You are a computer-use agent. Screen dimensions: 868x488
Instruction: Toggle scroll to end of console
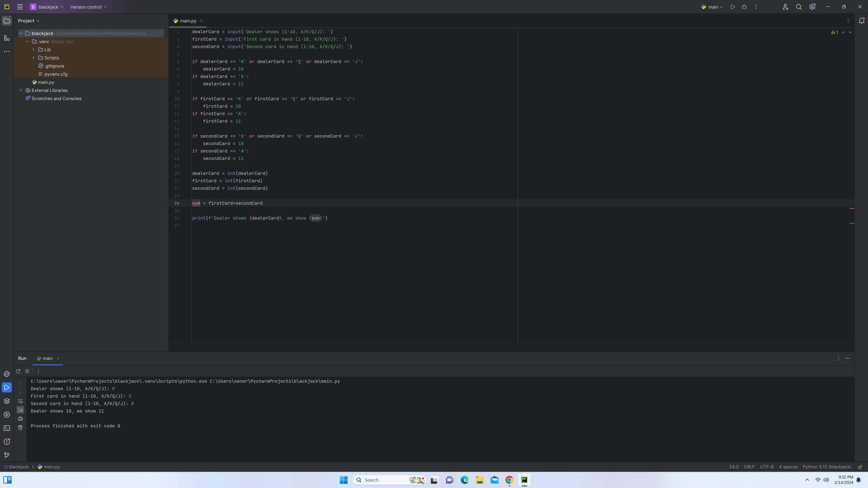pyautogui.click(x=20, y=410)
